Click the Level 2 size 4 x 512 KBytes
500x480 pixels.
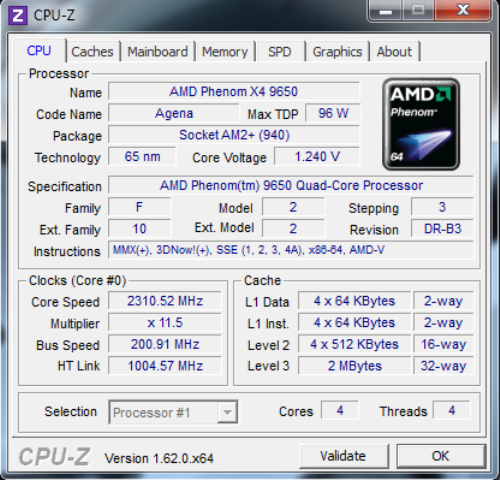[354, 344]
